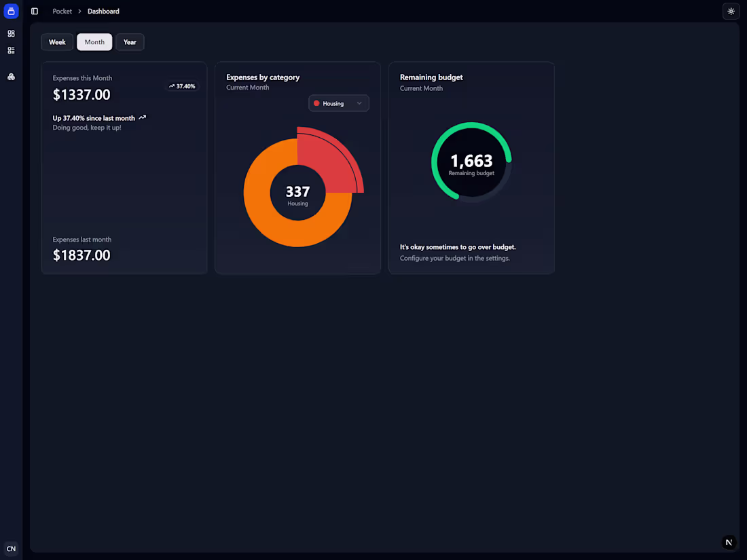The image size is (747, 560).
Task: Select the categories icon at sidebar bottom
Action: [x=11, y=77]
